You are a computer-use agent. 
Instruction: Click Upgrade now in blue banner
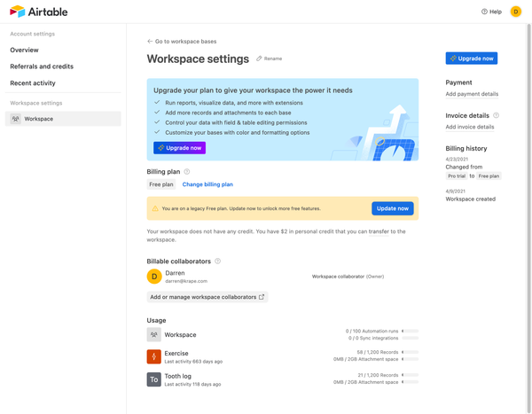pyautogui.click(x=179, y=148)
